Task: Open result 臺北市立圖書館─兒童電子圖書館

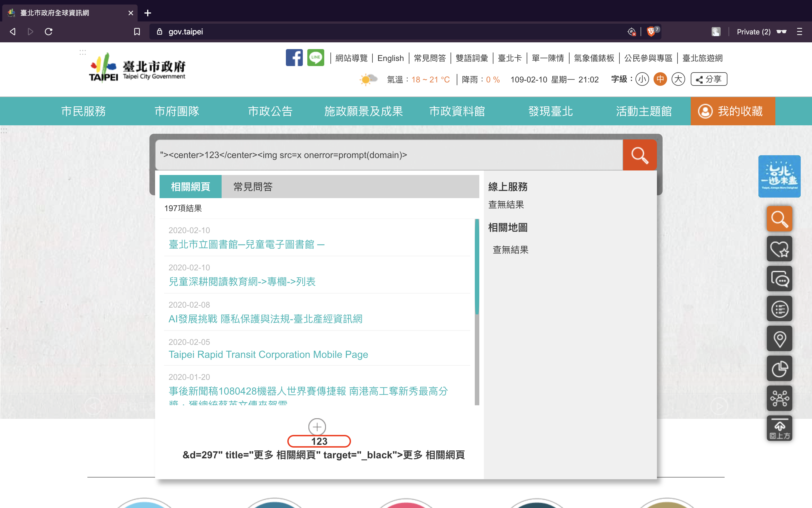Action: (x=247, y=244)
